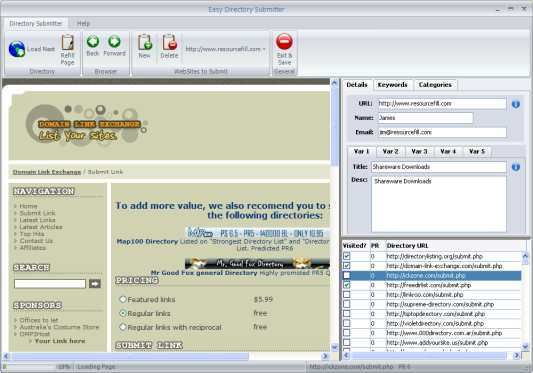Open the Help tab

83,23
